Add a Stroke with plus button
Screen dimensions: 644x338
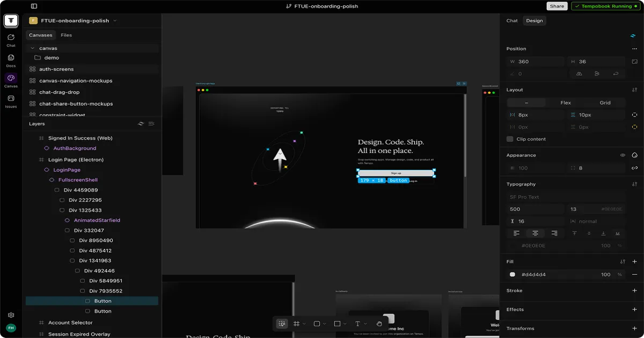click(x=634, y=291)
